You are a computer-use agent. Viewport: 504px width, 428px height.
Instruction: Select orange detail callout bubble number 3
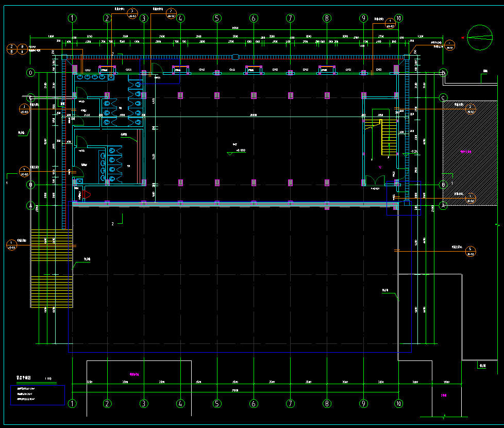coord(132,13)
